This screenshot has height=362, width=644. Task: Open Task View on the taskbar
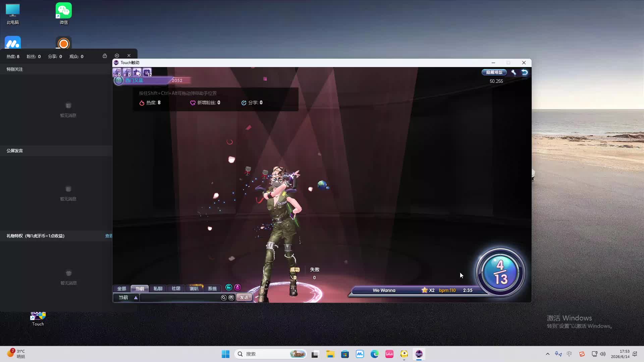tap(315, 354)
